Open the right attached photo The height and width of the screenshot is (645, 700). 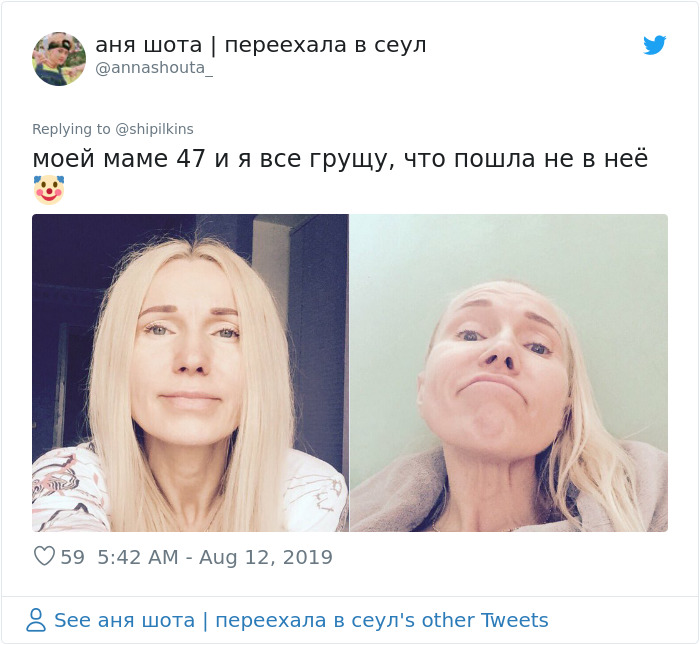[509, 373]
